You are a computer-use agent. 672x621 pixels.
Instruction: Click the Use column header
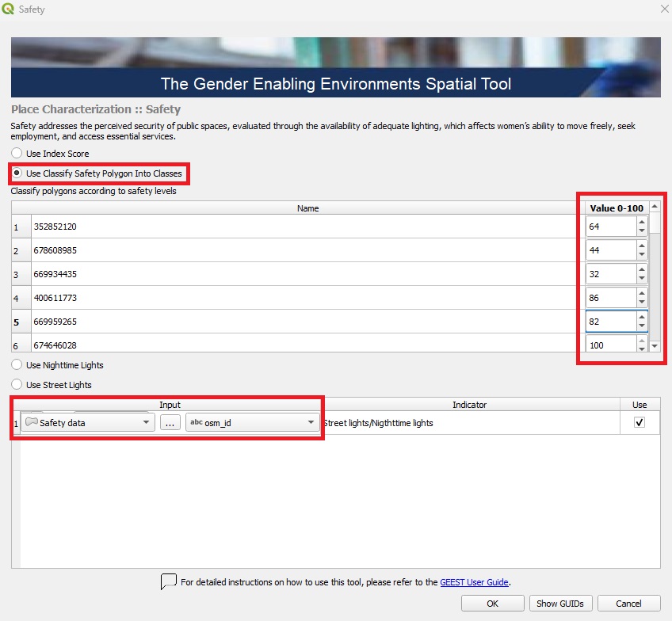coord(639,404)
